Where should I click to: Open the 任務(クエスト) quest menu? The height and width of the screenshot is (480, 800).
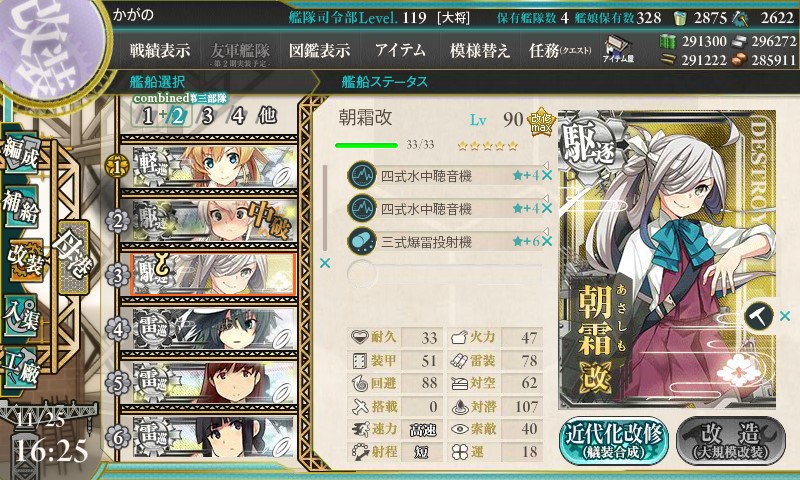point(560,50)
